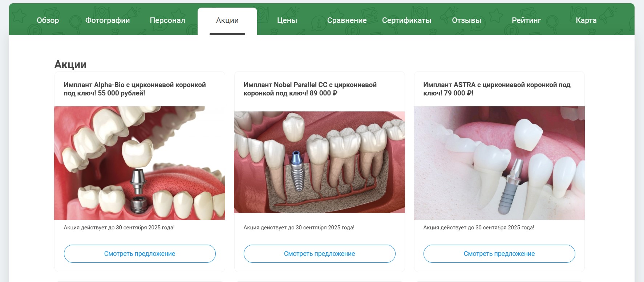
Task: Click the ASTRA 79 000 ₽ offer title
Action: tap(497, 89)
